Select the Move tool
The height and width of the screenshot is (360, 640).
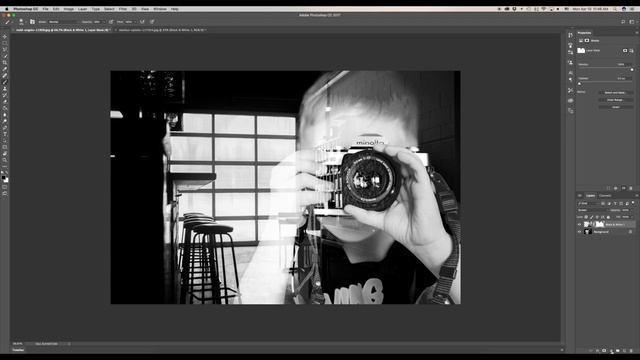pos(5,36)
